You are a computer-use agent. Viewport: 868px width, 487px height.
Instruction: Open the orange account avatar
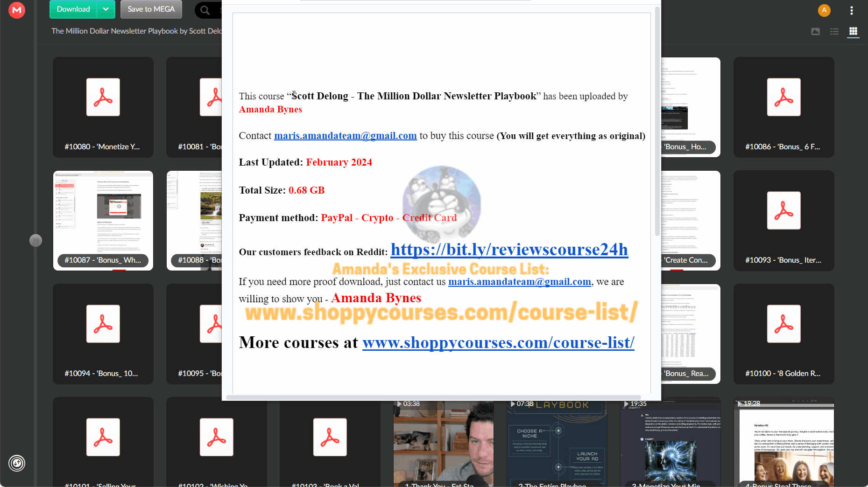[x=824, y=10]
